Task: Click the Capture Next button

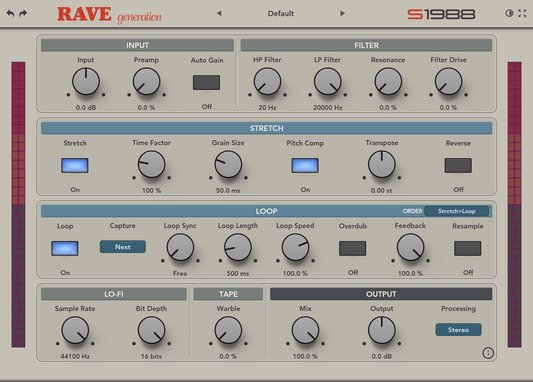Action: [123, 247]
